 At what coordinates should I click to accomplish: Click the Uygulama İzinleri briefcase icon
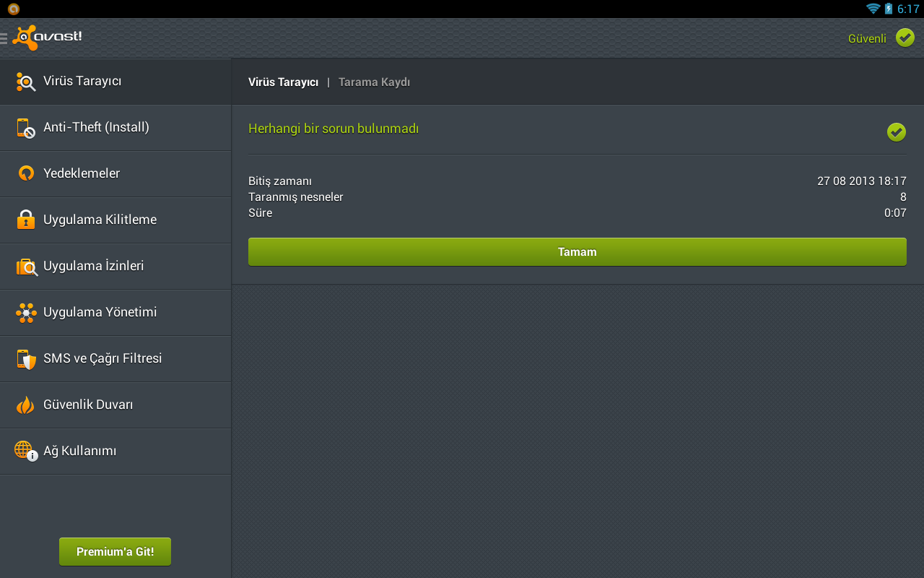pyautogui.click(x=26, y=267)
